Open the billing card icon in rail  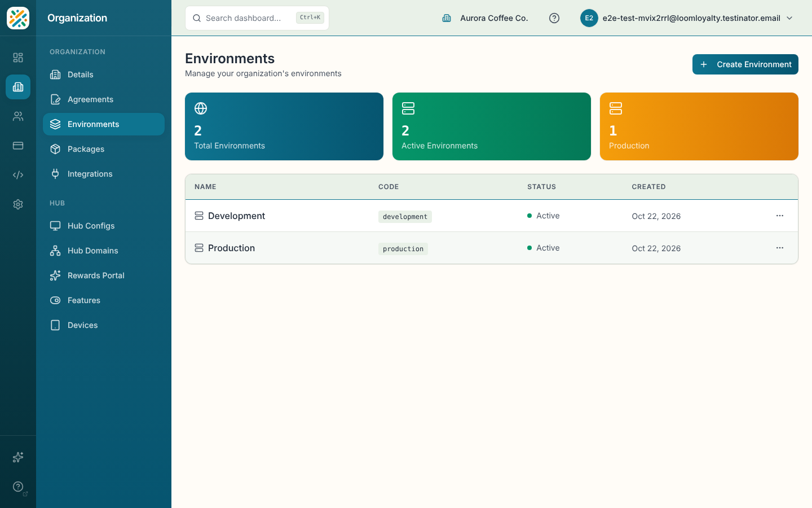18,146
